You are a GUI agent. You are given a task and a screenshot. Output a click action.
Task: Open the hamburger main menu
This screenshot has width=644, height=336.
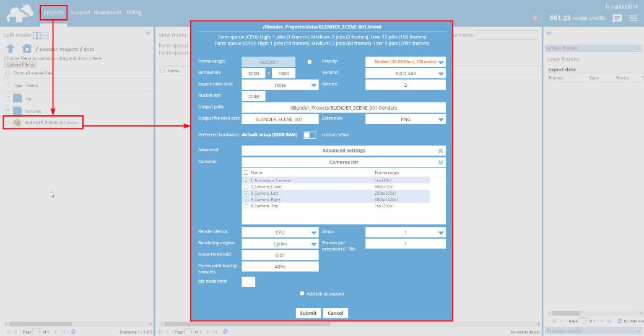pyautogui.click(x=633, y=18)
